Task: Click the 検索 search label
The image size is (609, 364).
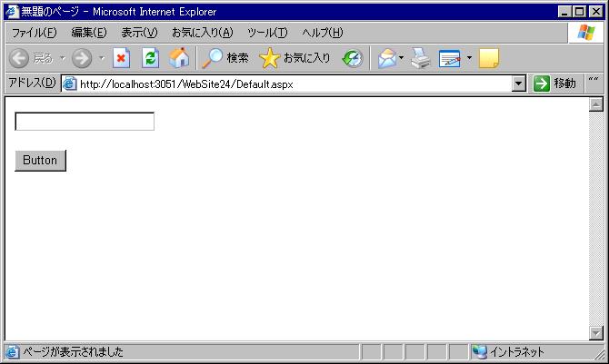Action: (238, 58)
